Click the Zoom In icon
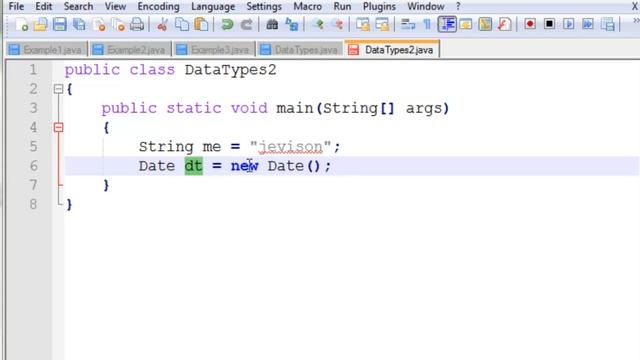 coord(318,25)
